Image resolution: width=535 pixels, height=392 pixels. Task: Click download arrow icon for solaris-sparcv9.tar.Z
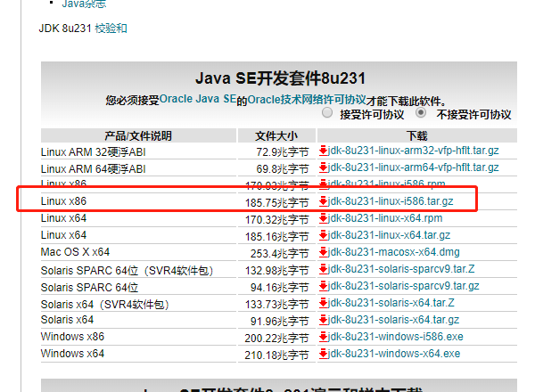coord(323,269)
